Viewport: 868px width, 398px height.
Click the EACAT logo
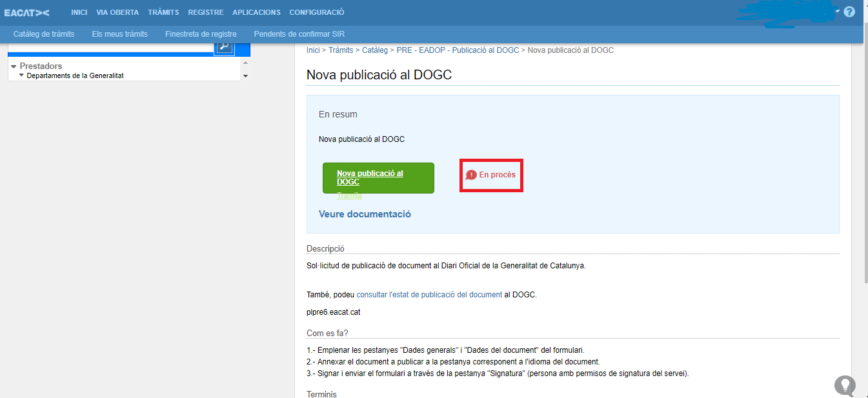pyautogui.click(x=26, y=12)
